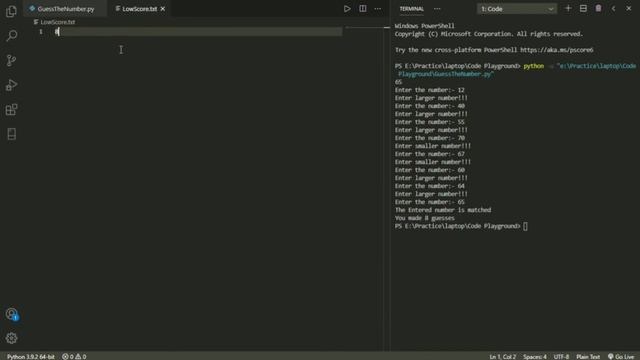The height and width of the screenshot is (360, 640).
Task: Open editor More Actions ellipsis
Action: coord(378,9)
